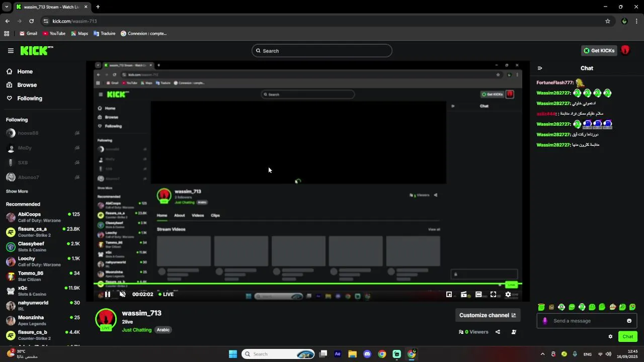Open Classybeef recommended channel

point(43,247)
